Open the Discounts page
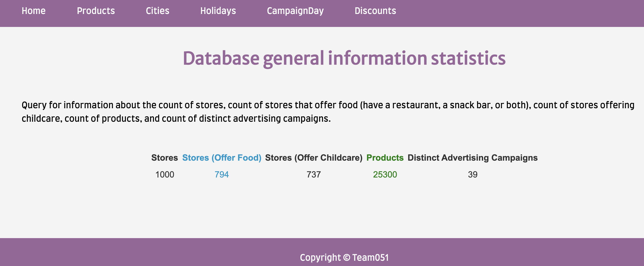The height and width of the screenshot is (266, 644). click(x=375, y=11)
